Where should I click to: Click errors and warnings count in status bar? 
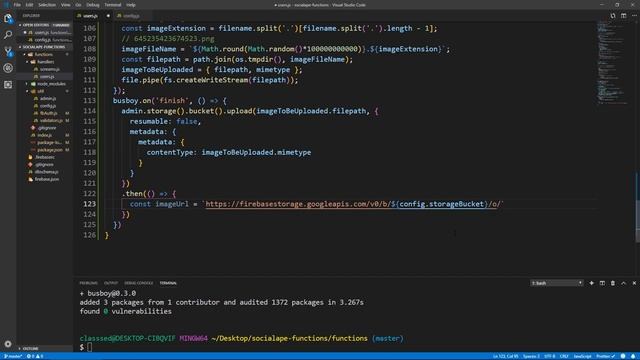pos(35,356)
